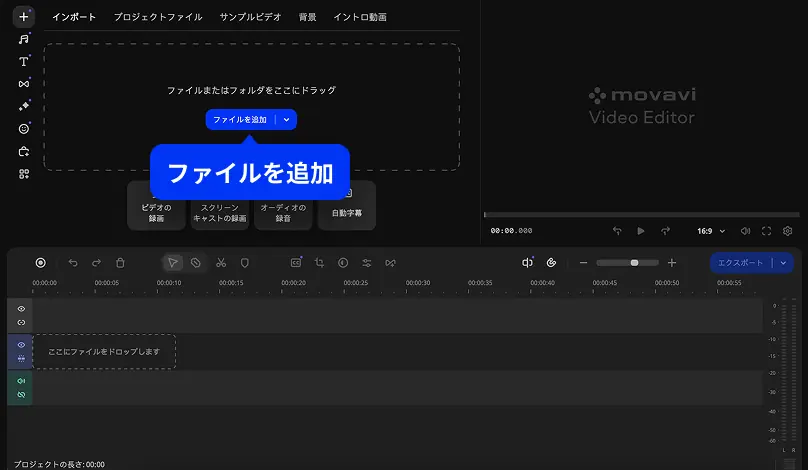Open the color adjustment half-circle tool
This screenshot has height=470, width=808.
[x=343, y=263]
